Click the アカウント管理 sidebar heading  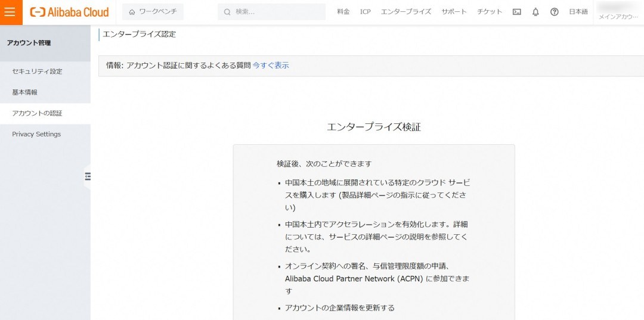click(29, 43)
